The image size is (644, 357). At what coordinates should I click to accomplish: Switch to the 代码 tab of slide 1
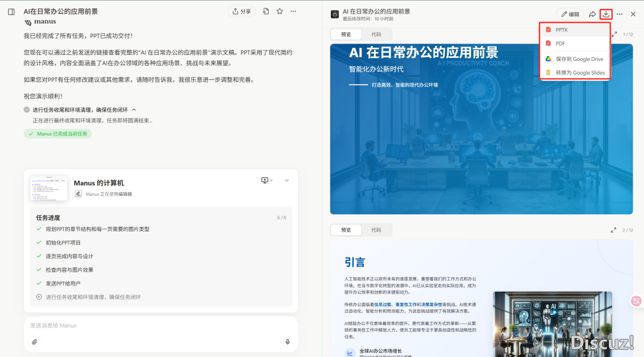pyautogui.click(x=376, y=34)
